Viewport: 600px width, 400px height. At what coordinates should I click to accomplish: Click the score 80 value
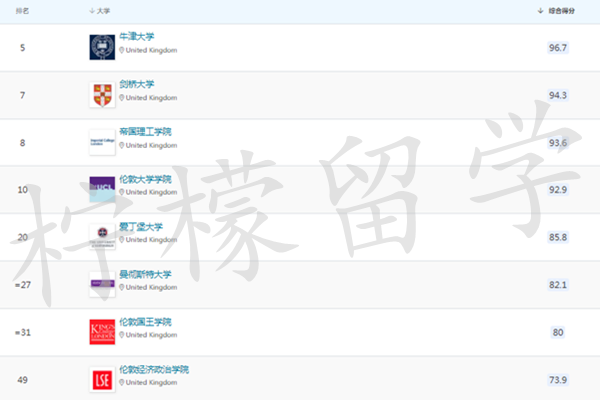pos(558,332)
